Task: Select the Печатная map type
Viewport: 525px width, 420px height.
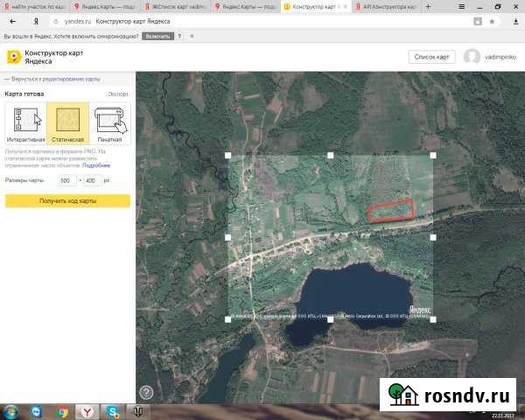Action: coord(110,123)
